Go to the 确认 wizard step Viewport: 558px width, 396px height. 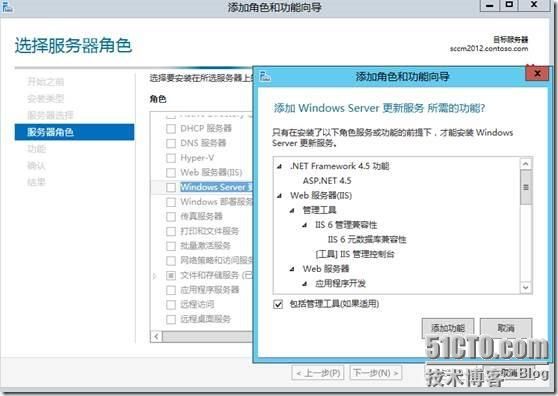pyautogui.click(x=37, y=165)
